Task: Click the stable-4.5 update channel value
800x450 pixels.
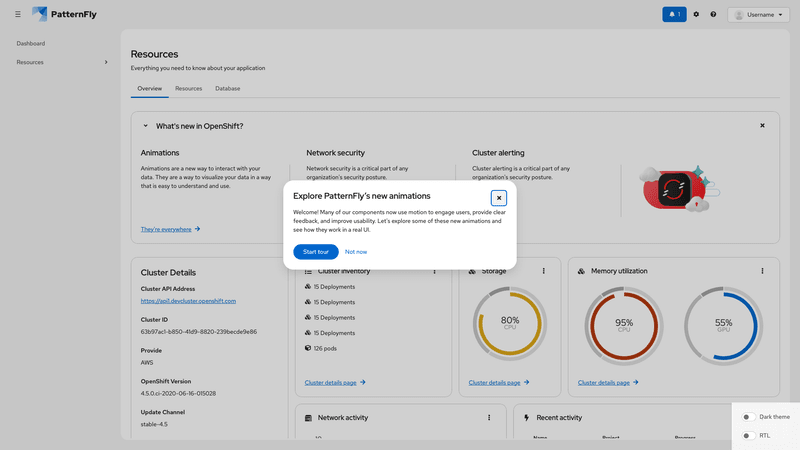Action: pyautogui.click(x=154, y=424)
